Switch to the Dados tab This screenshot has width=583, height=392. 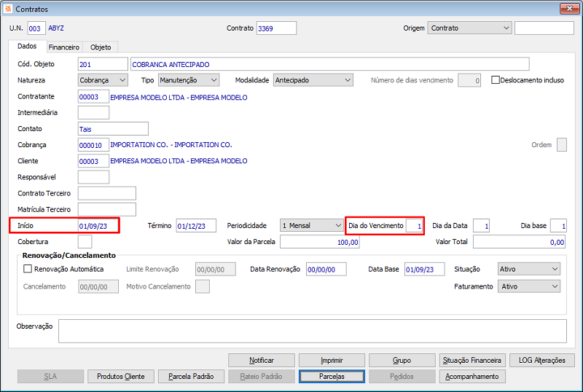click(27, 46)
